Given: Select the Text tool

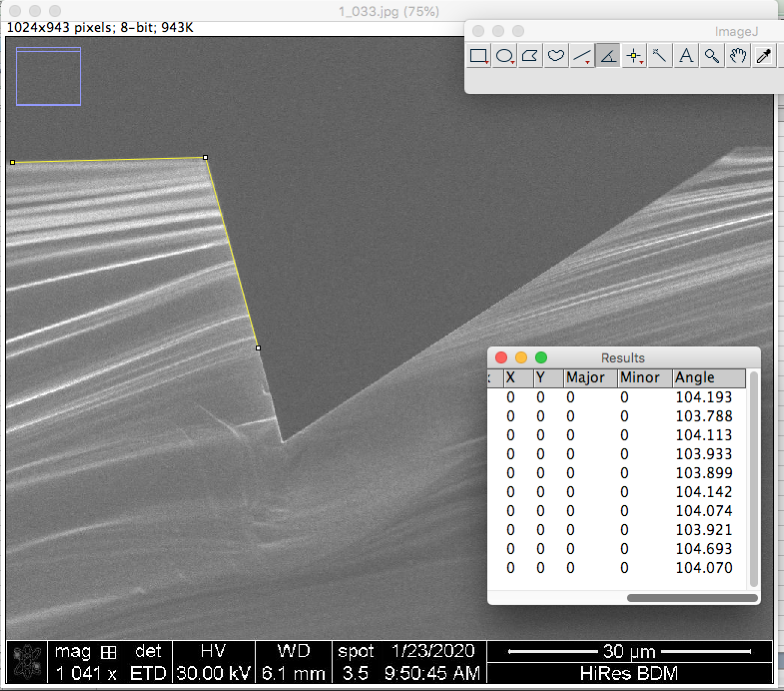Looking at the screenshot, I should (x=686, y=55).
